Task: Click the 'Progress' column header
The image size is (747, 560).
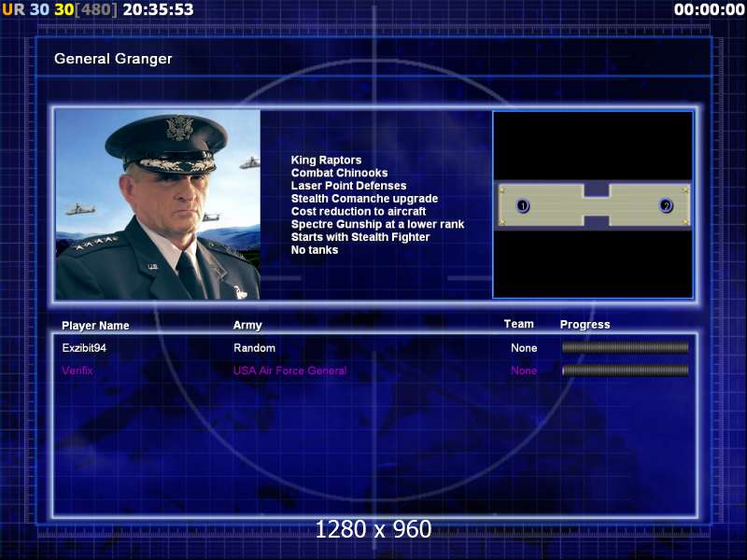Action: pos(585,325)
